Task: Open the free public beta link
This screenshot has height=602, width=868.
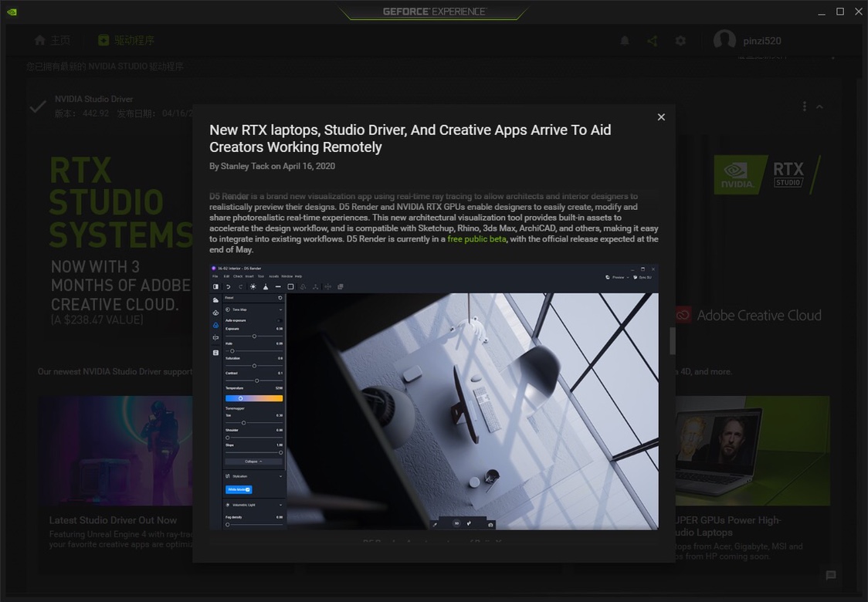Action: click(x=476, y=239)
